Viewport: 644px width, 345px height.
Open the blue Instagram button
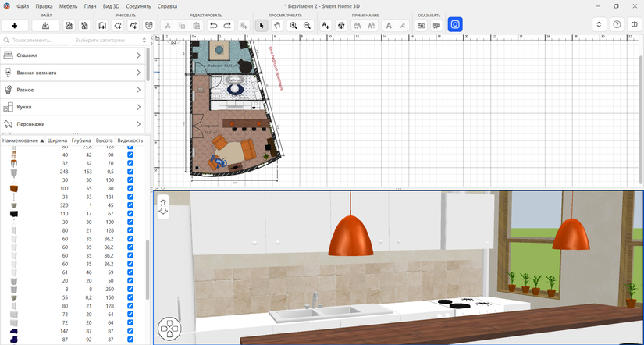pyautogui.click(x=455, y=25)
